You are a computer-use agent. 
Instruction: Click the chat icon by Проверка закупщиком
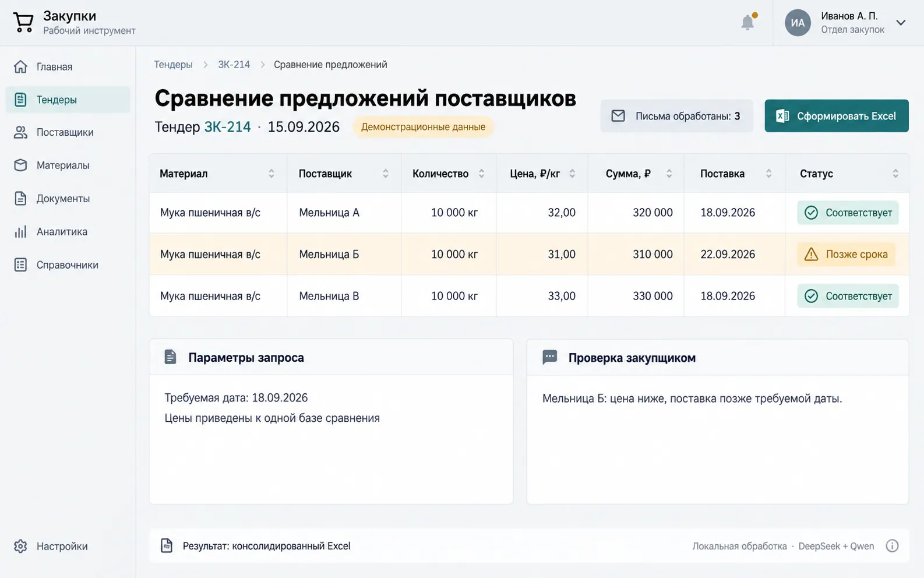click(549, 357)
